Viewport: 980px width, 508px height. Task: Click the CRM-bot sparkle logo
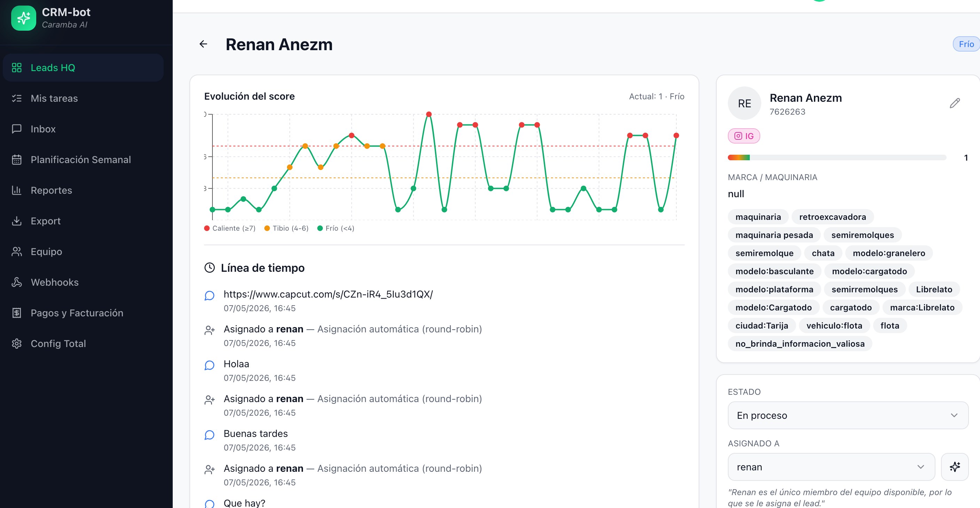(24, 18)
